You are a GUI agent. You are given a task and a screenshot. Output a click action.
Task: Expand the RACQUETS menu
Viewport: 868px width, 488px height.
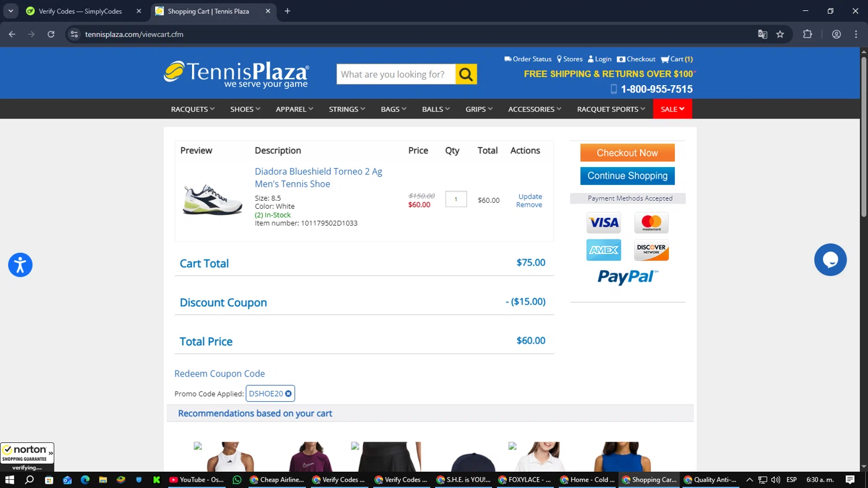[x=193, y=109]
